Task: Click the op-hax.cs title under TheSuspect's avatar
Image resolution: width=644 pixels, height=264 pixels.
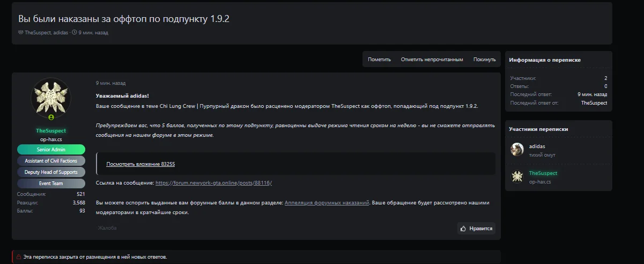Action: [51, 140]
